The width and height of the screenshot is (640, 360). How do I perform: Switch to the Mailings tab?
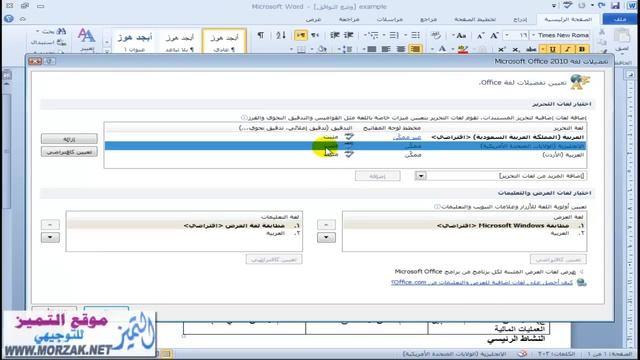pyautogui.click(x=389, y=19)
